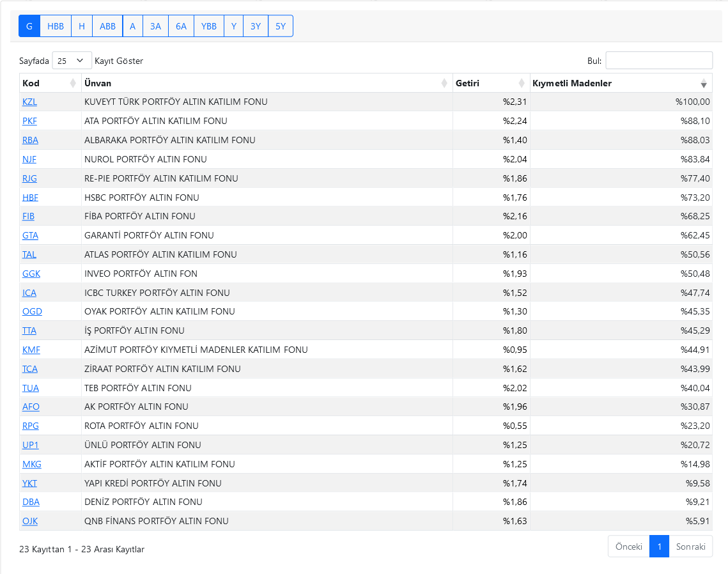Open the NJF fund link
The width and height of the screenshot is (728, 574).
pyautogui.click(x=29, y=159)
